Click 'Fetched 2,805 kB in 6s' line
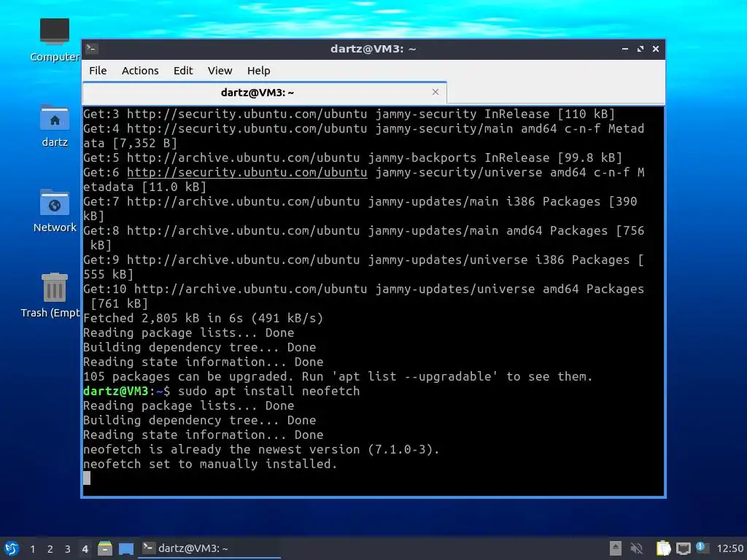This screenshot has width=747, height=560. (204, 318)
